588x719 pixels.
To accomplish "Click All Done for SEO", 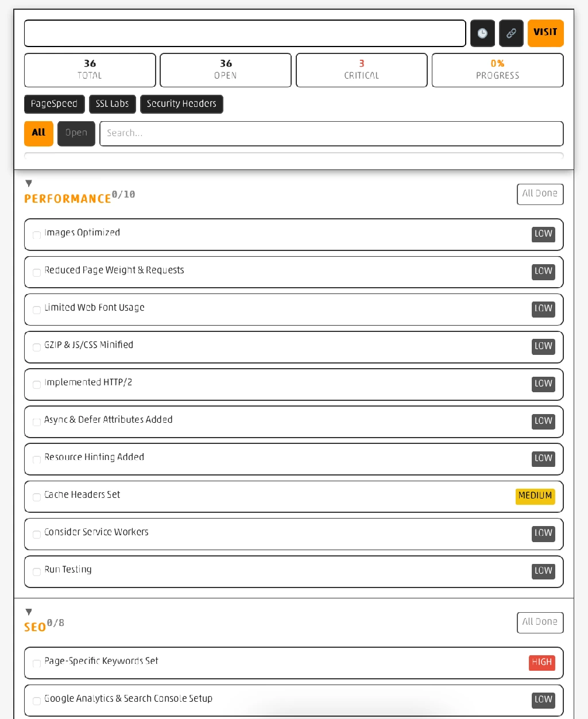I will (540, 623).
